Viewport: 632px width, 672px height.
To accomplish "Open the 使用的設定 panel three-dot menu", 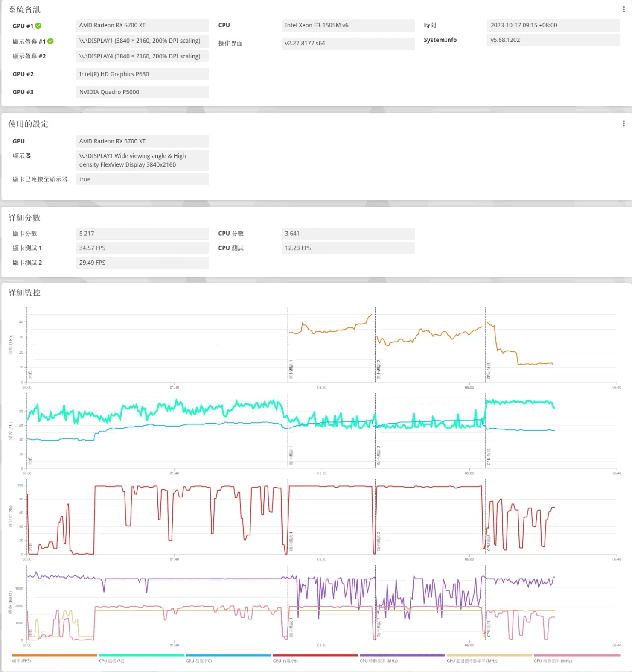I will 623,124.
